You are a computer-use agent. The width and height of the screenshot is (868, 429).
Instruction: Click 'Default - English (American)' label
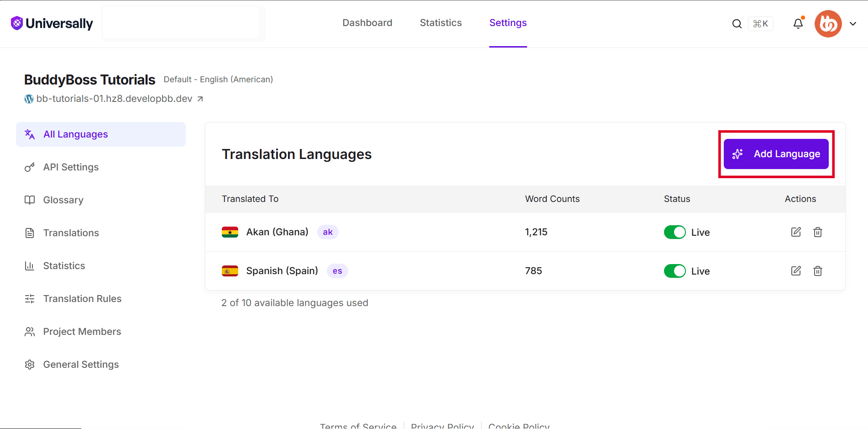tap(218, 79)
